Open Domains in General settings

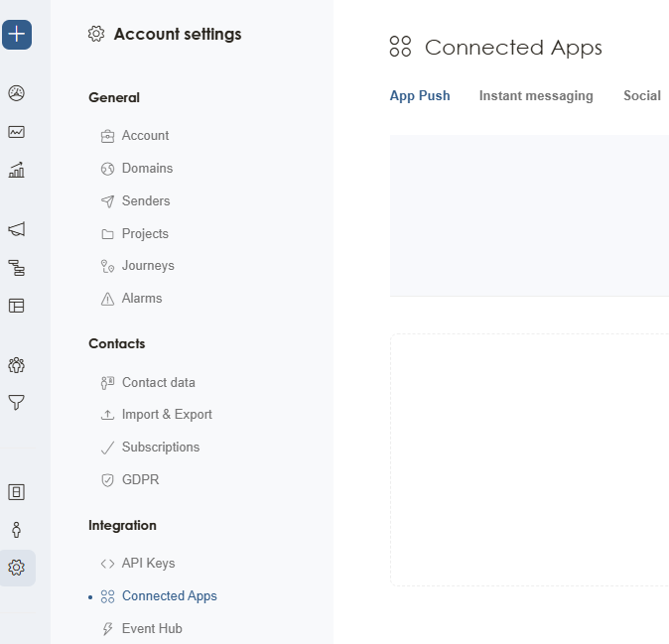(x=147, y=169)
